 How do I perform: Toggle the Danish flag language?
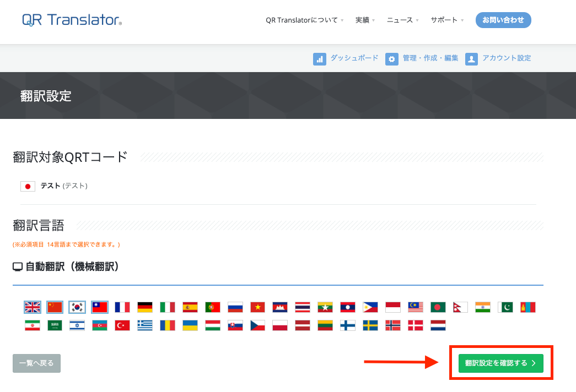pyautogui.click(x=416, y=325)
